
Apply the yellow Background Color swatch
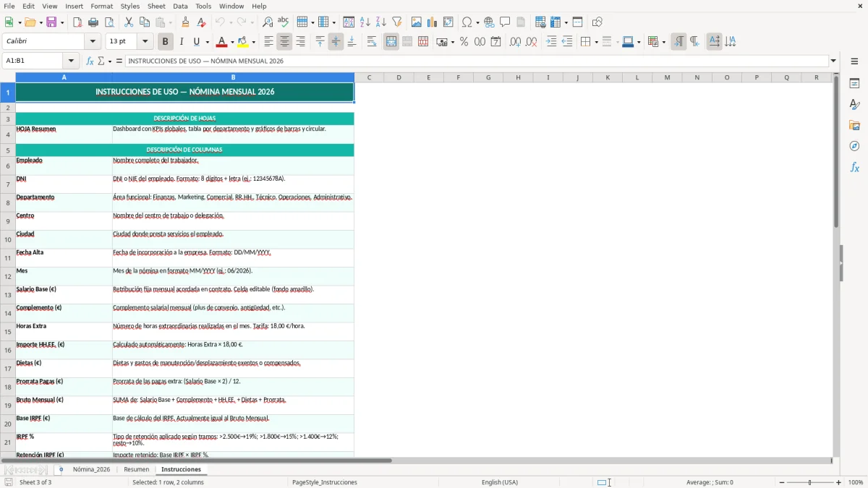(243, 42)
